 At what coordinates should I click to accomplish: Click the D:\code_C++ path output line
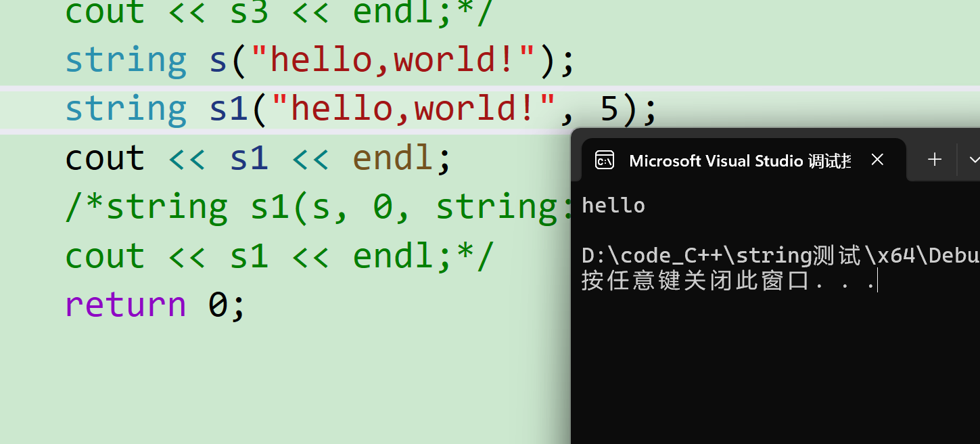[780, 256]
